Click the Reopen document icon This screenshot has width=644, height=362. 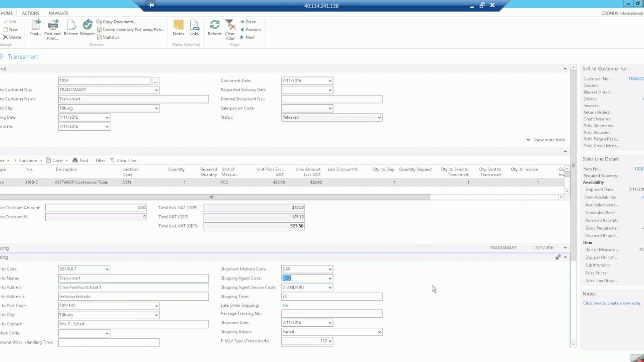[88, 28]
